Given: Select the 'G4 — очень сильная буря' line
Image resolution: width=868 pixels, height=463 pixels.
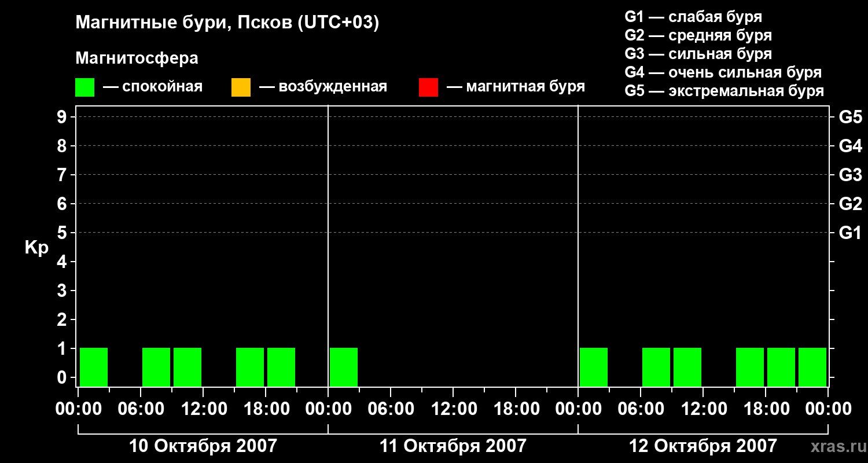Looking at the screenshot, I should coord(723,72).
